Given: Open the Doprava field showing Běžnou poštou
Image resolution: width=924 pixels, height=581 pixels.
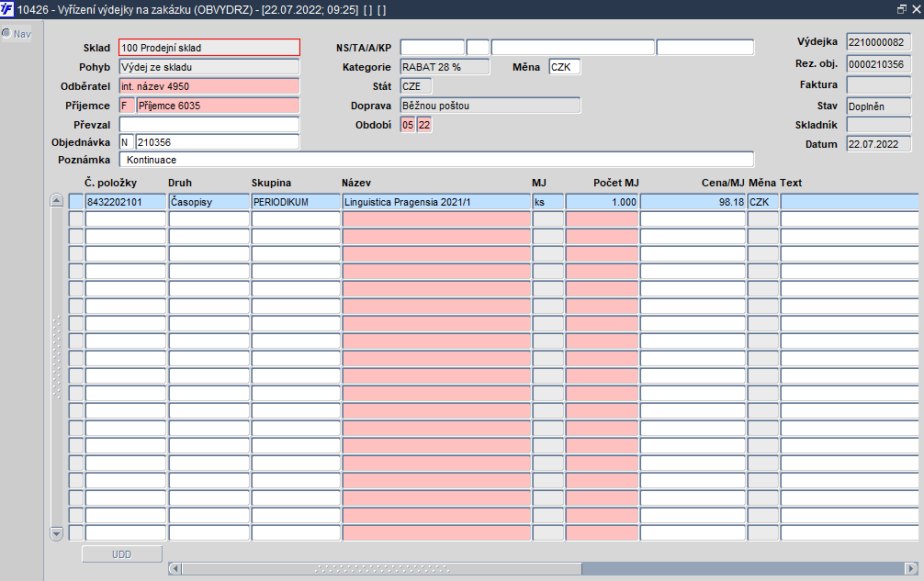Looking at the screenshot, I should pyautogui.click(x=490, y=106).
